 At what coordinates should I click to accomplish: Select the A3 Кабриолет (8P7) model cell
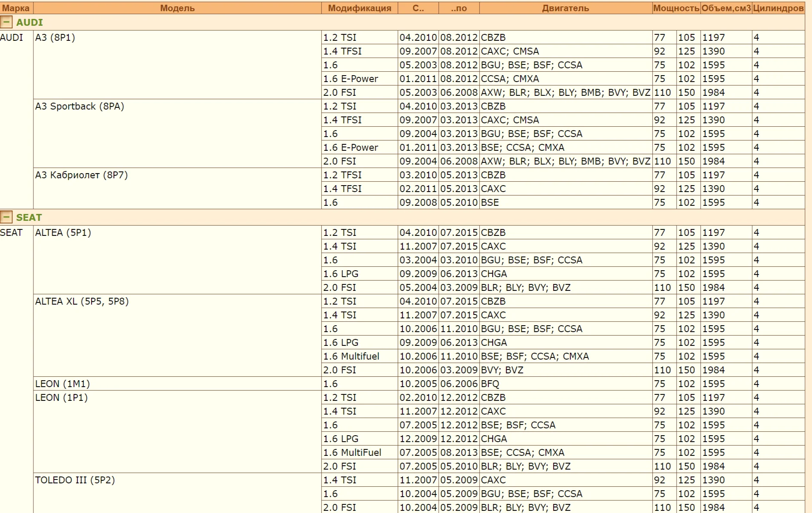pos(177,189)
